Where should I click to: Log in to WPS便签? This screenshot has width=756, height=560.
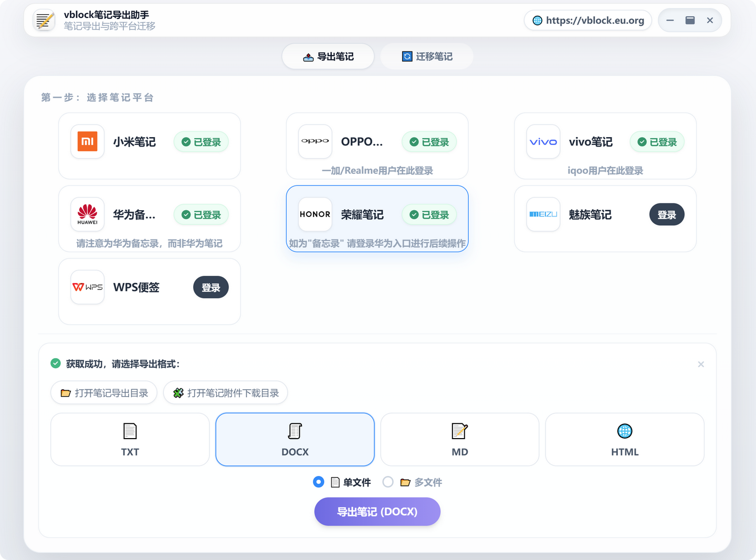coord(211,287)
